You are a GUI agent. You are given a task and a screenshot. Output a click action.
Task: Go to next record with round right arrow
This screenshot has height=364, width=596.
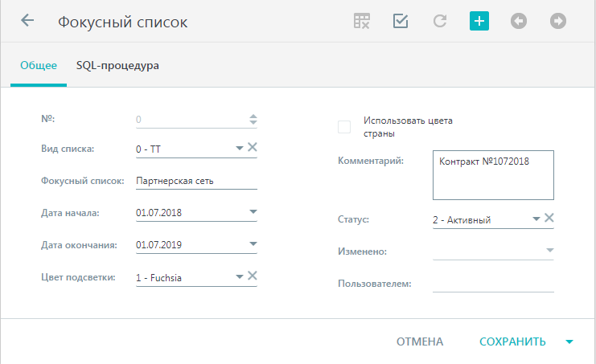coord(558,21)
